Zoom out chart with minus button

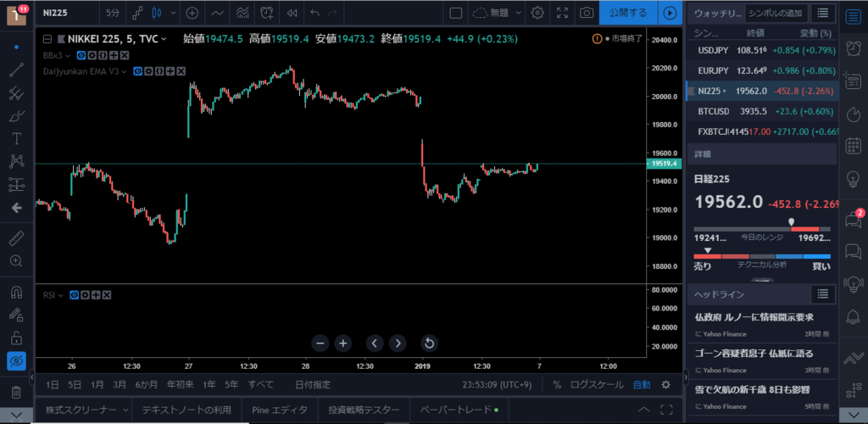[x=320, y=343]
